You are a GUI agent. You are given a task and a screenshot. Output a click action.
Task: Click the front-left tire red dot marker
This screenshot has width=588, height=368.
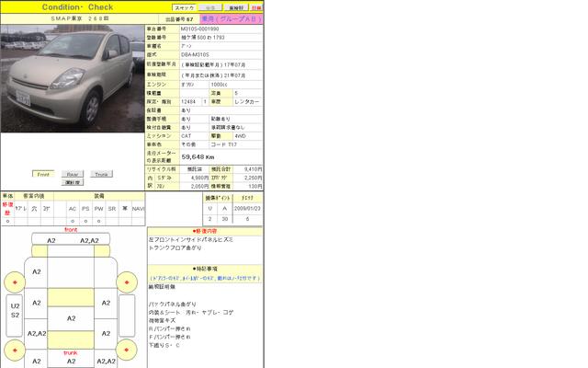(x=15, y=282)
